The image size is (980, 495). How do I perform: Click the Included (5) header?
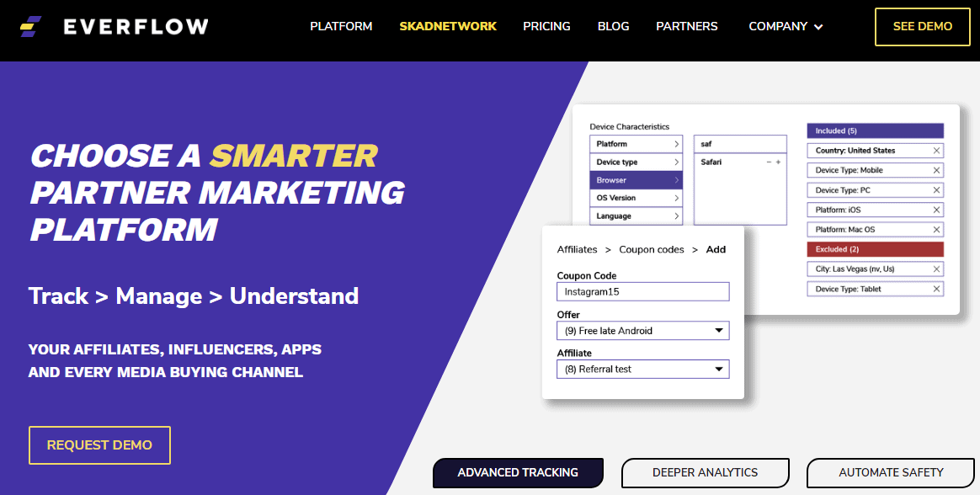(875, 130)
